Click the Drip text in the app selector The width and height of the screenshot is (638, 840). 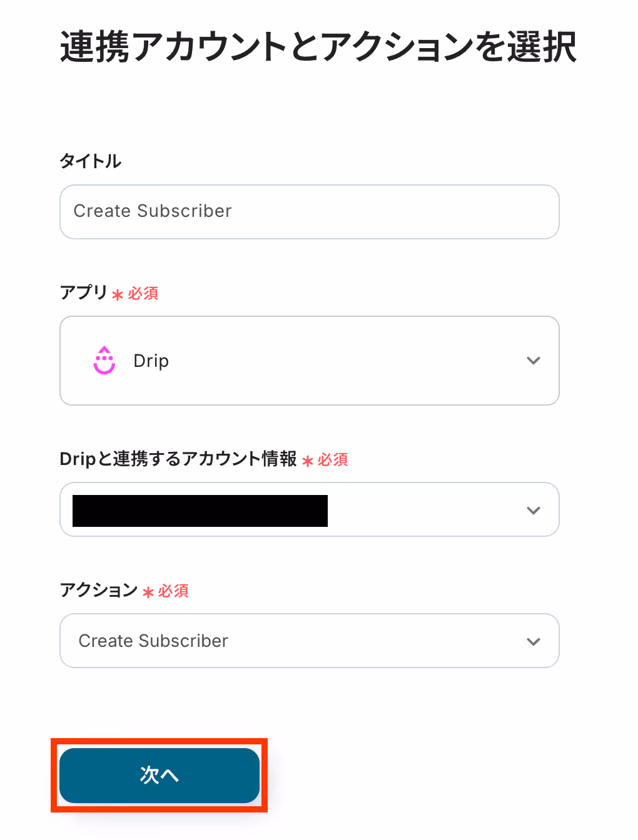click(151, 361)
